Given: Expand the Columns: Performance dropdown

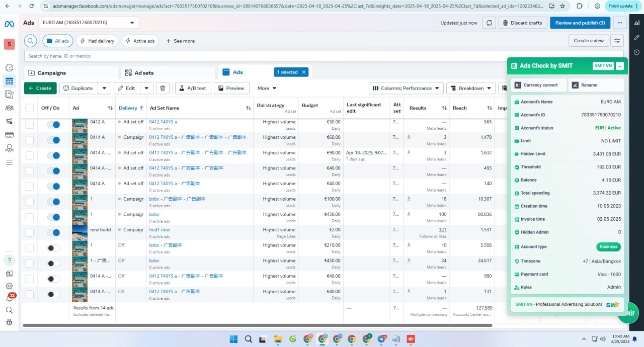Looking at the screenshot, I should click(x=406, y=88).
